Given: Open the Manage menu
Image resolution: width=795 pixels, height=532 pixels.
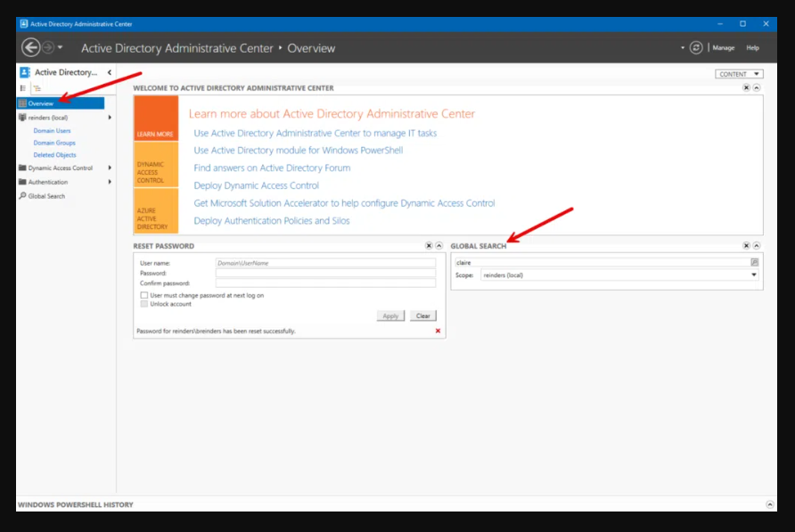Looking at the screenshot, I should pos(724,47).
